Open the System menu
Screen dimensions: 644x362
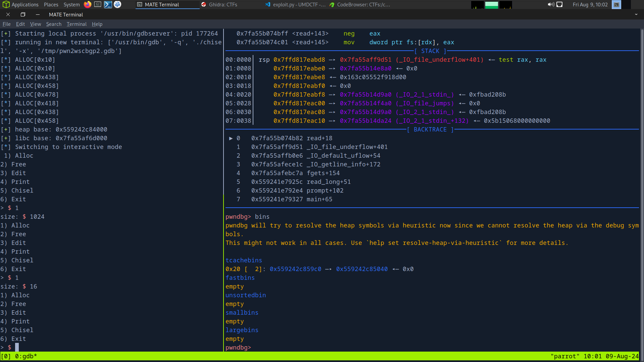(71, 4)
